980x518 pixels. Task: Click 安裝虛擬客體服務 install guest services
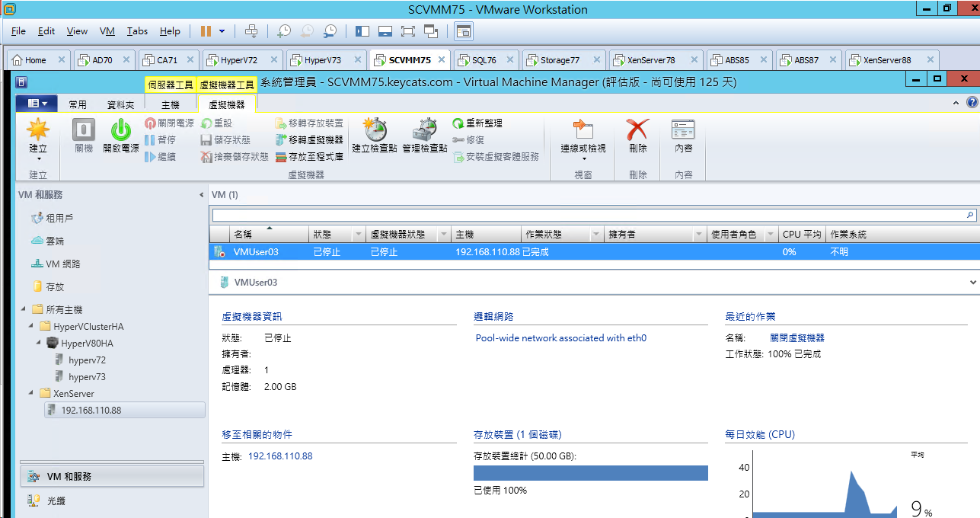click(x=496, y=156)
